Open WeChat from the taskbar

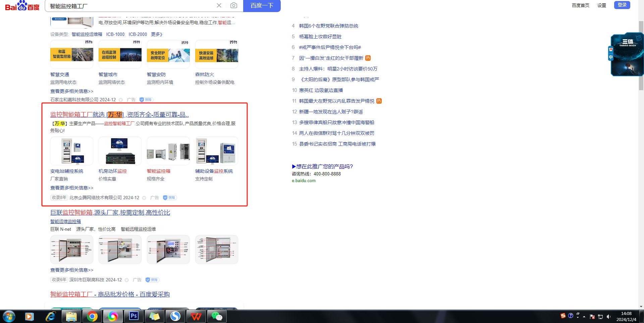pos(217,316)
